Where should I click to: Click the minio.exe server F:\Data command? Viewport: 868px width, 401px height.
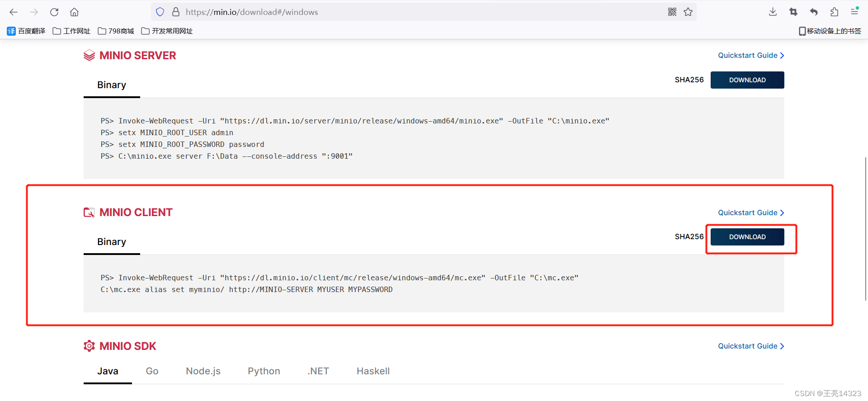226,156
